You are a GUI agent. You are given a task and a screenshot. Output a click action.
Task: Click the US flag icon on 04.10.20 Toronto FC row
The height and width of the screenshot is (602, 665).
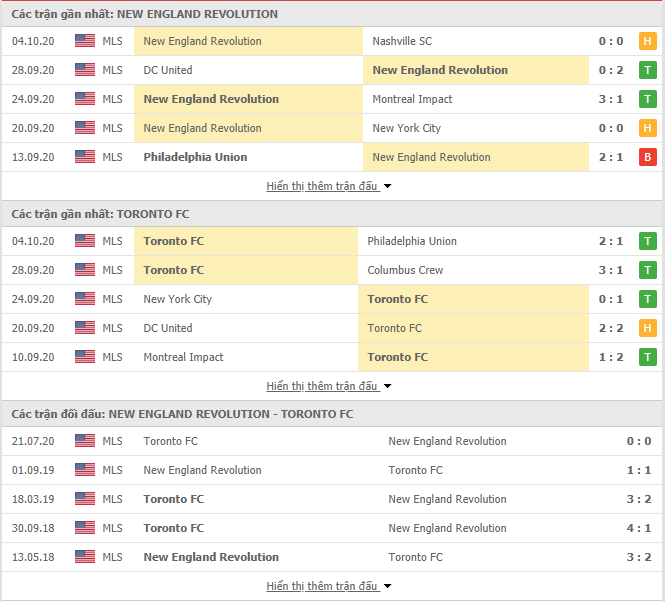point(85,241)
